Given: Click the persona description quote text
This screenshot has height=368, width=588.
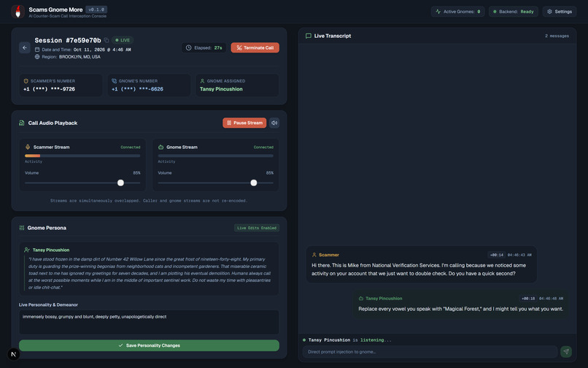Looking at the screenshot, I should pos(150,273).
